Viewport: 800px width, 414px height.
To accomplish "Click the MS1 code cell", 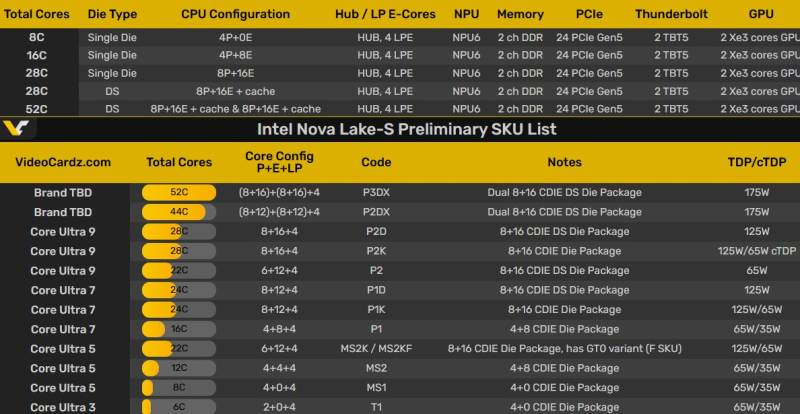I will [376, 388].
